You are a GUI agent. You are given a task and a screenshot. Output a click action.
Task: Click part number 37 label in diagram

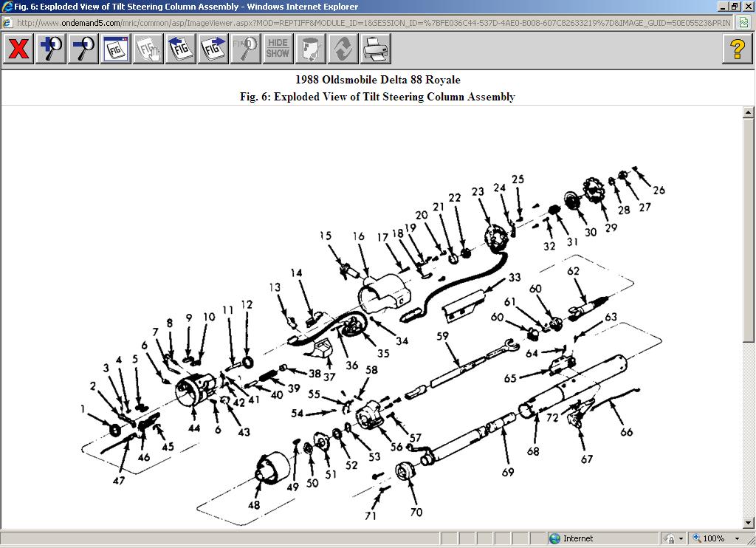pyautogui.click(x=329, y=376)
